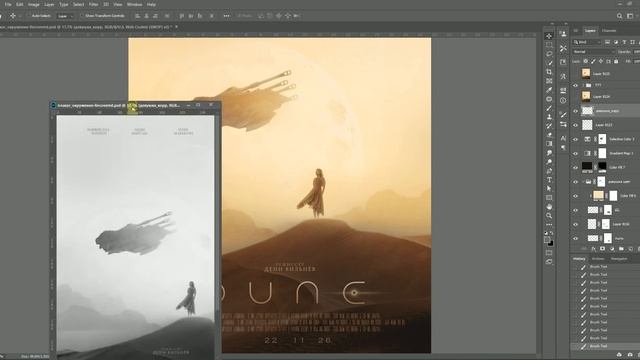Swap foreground and background colors arrow
Viewport: 640px width, 360px height.
point(552,233)
